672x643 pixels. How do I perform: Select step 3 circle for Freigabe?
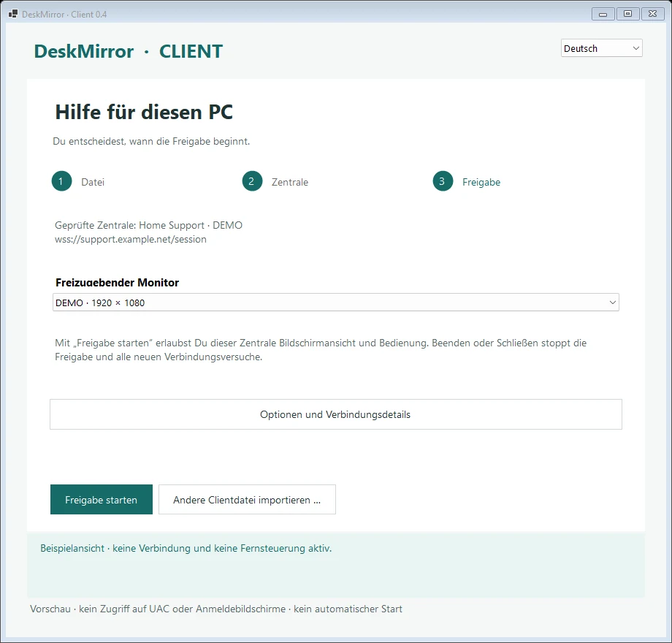[x=443, y=181]
